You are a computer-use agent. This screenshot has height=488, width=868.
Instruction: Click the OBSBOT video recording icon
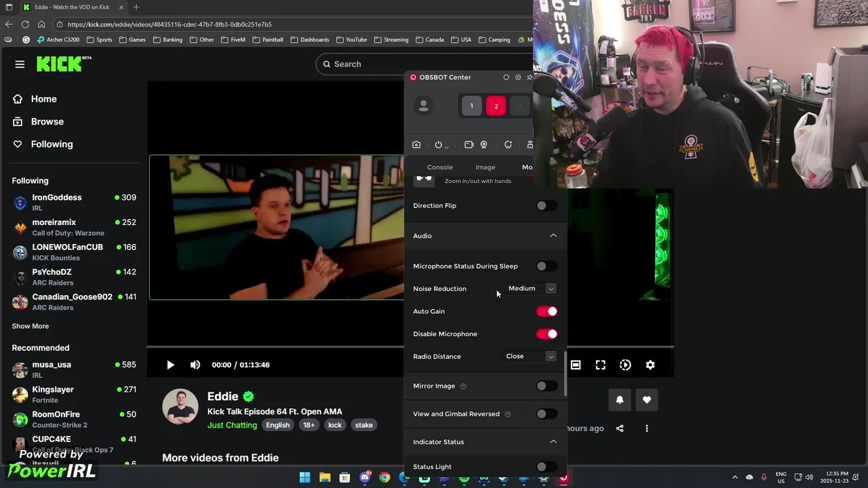click(469, 144)
